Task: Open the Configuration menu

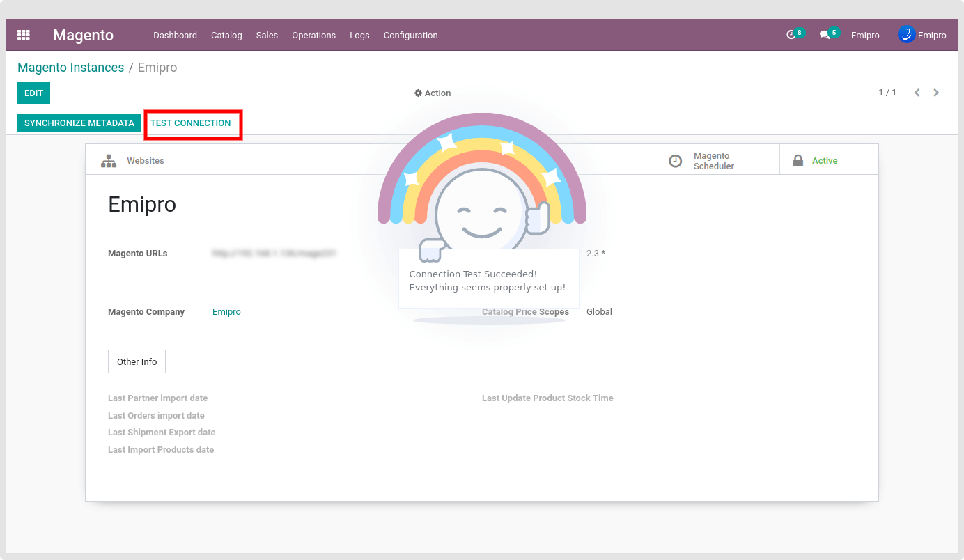Action: (410, 36)
